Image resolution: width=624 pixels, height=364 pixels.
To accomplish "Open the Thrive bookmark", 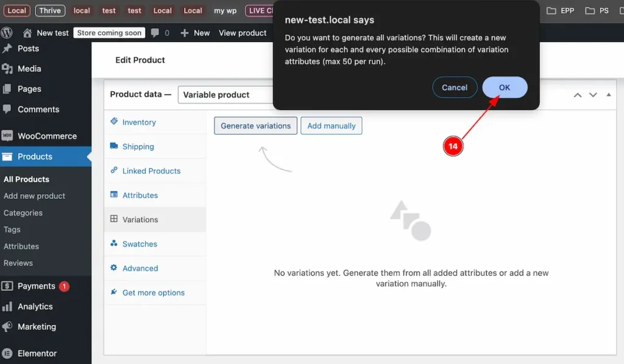I will 50,10.
